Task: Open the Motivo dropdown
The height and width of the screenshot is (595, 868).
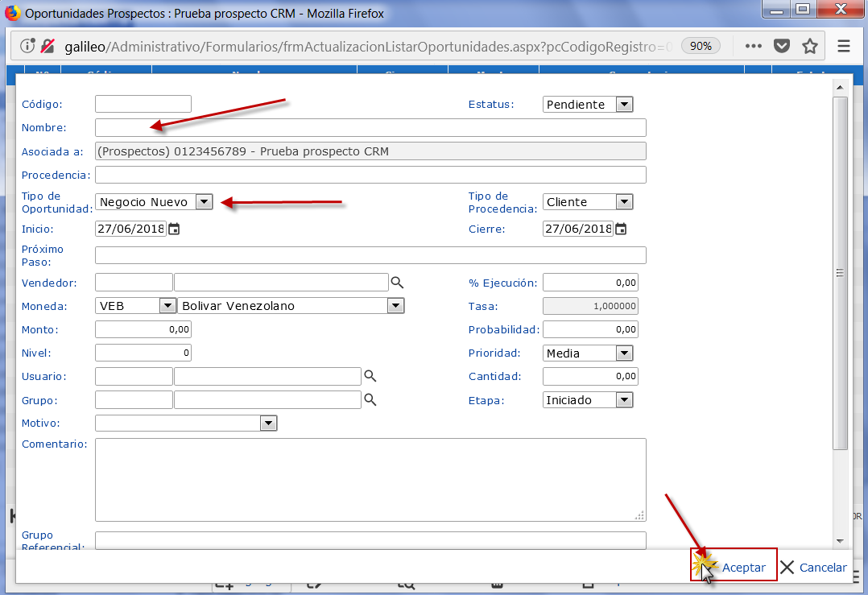Action: [x=268, y=423]
